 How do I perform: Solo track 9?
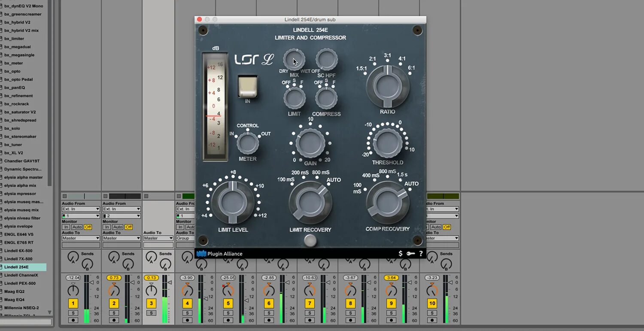point(391,313)
